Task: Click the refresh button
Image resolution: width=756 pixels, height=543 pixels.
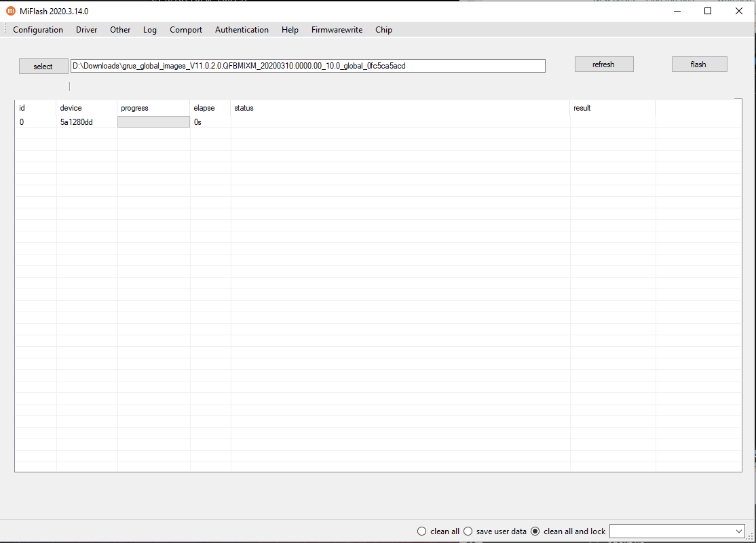Action: (603, 64)
